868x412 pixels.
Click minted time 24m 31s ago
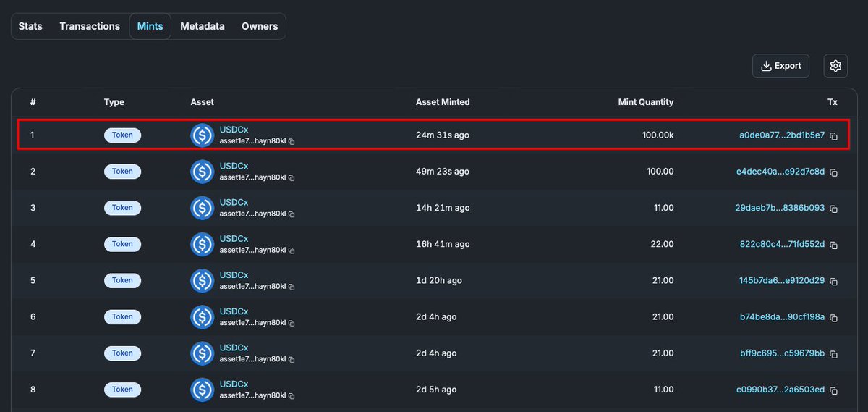[x=443, y=135]
